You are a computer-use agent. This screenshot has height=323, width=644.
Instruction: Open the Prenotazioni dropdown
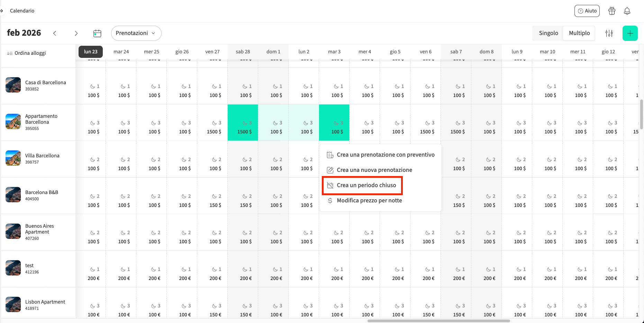coord(136,33)
